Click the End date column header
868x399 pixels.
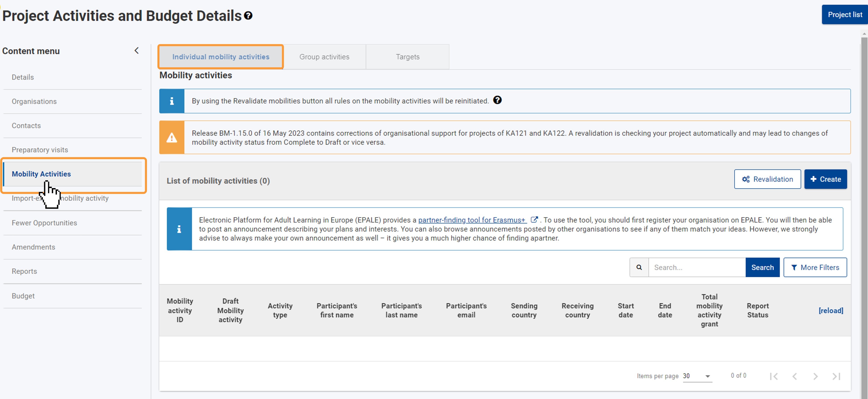tap(665, 310)
